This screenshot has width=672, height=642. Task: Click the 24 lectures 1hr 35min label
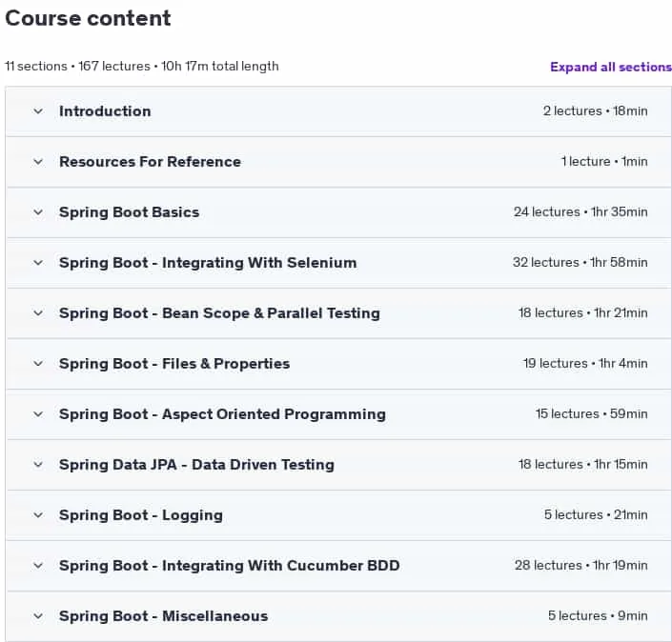tap(580, 212)
